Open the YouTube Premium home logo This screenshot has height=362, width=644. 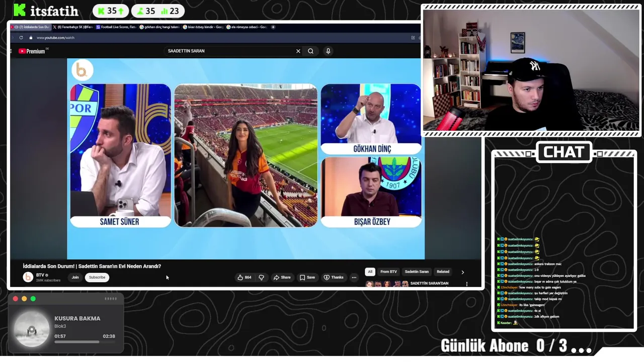point(32,51)
